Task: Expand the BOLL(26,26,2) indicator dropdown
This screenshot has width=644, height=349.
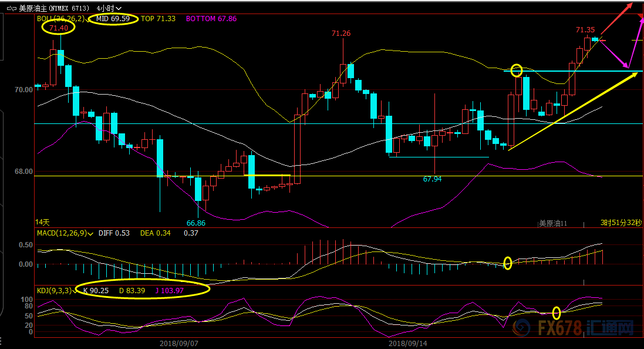Action: point(88,19)
